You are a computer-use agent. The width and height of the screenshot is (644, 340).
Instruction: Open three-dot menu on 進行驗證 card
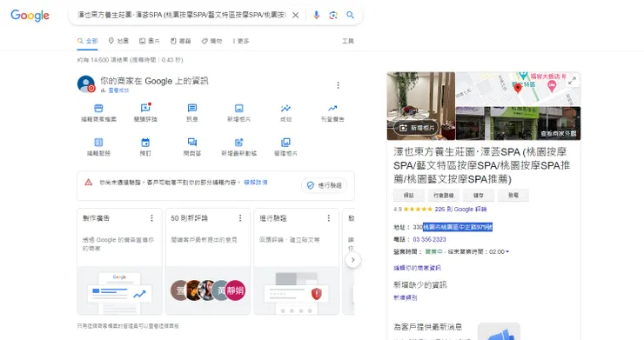[329, 218]
